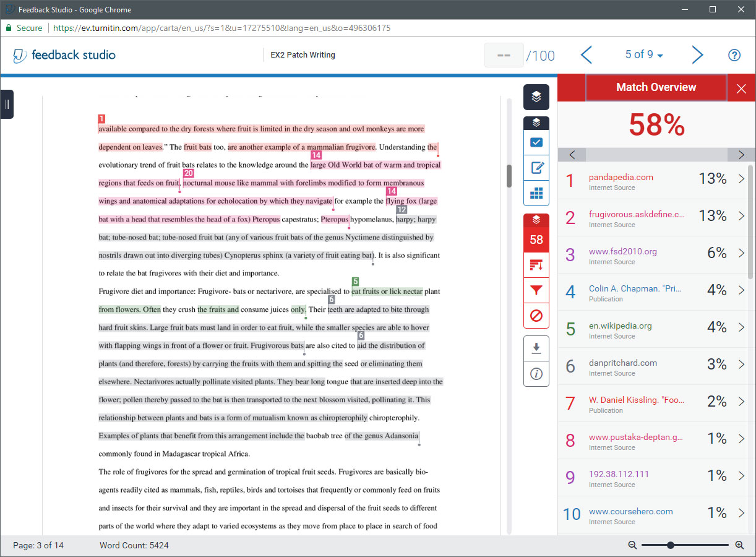Select the gray source flag numbered 12

(x=402, y=210)
